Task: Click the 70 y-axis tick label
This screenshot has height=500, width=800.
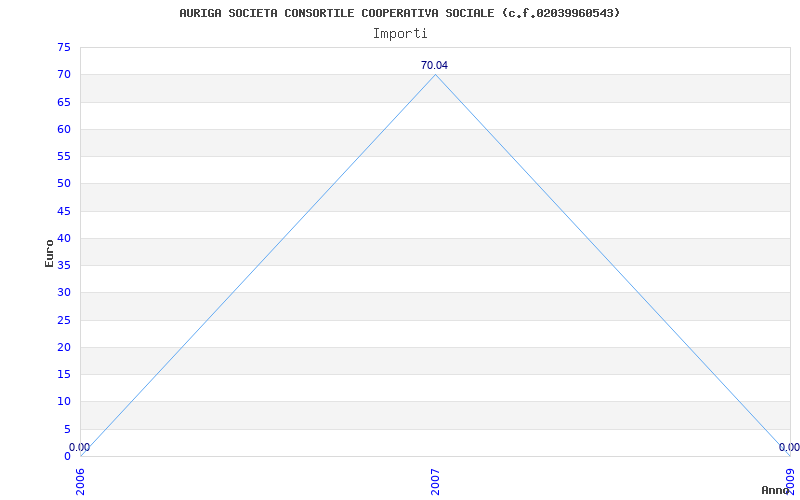Action: coord(64,74)
